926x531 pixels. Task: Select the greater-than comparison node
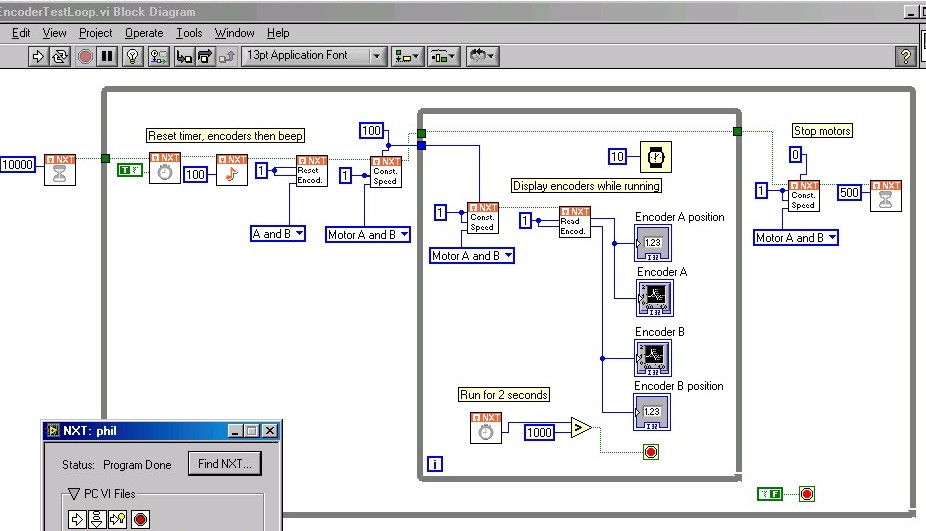pyautogui.click(x=581, y=427)
